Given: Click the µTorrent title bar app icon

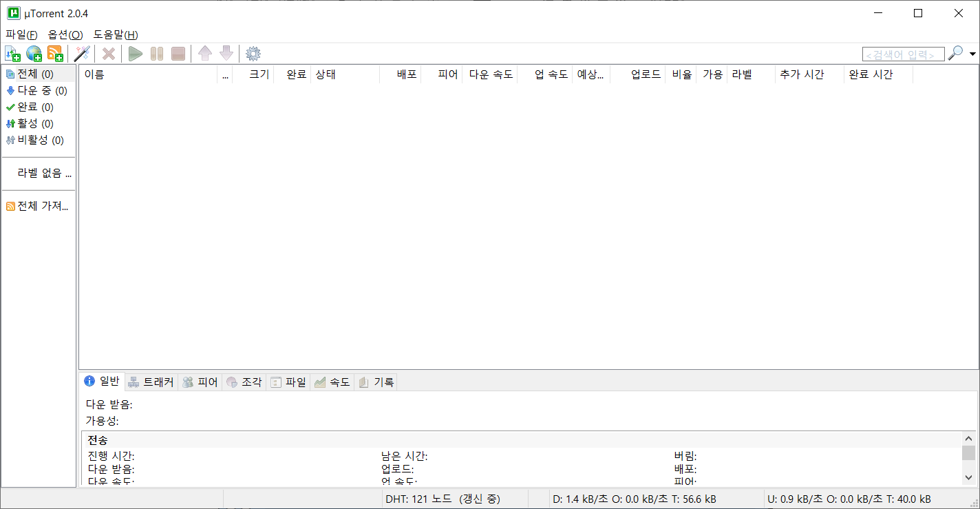Looking at the screenshot, I should (x=13, y=13).
